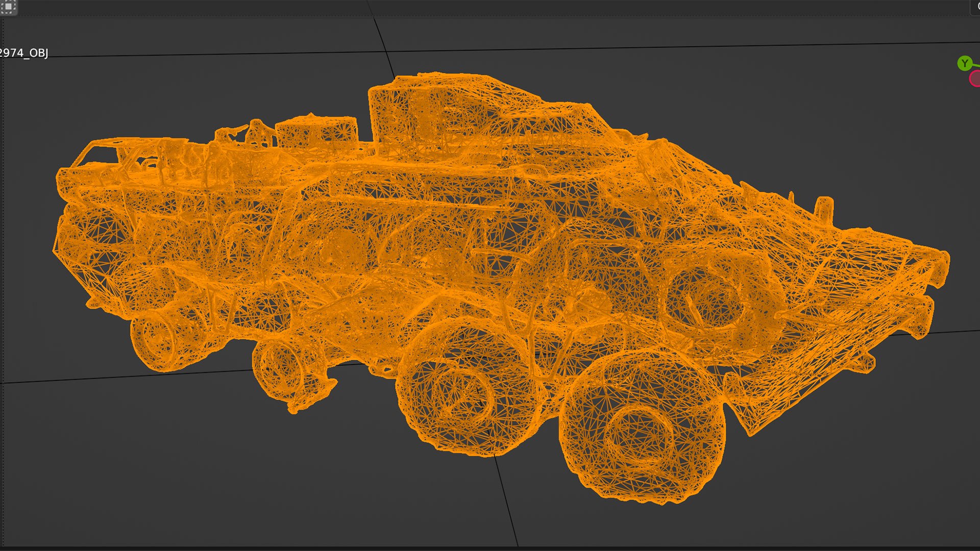This screenshot has width=980, height=551.
Task: Click the upright post on vehicle's front hood
Action: 823,209
